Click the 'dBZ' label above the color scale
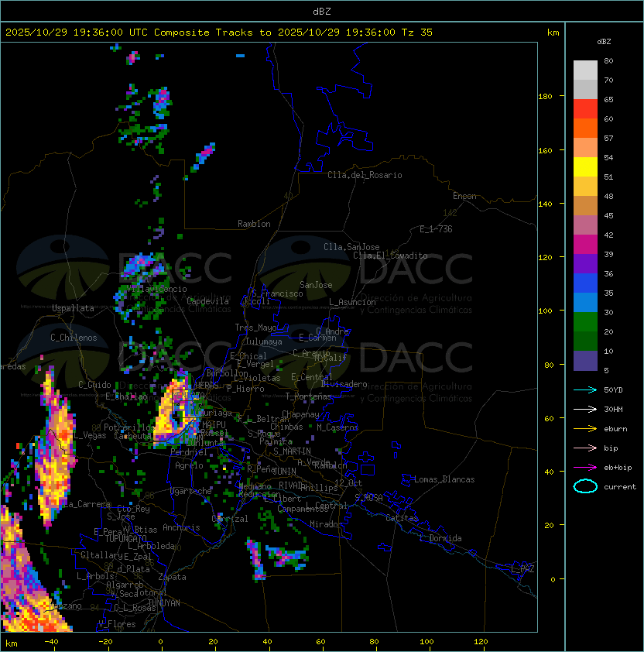 point(604,42)
